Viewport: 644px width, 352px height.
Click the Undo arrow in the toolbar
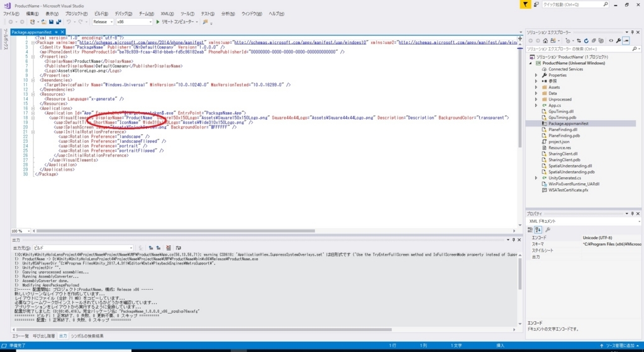[69, 22]
